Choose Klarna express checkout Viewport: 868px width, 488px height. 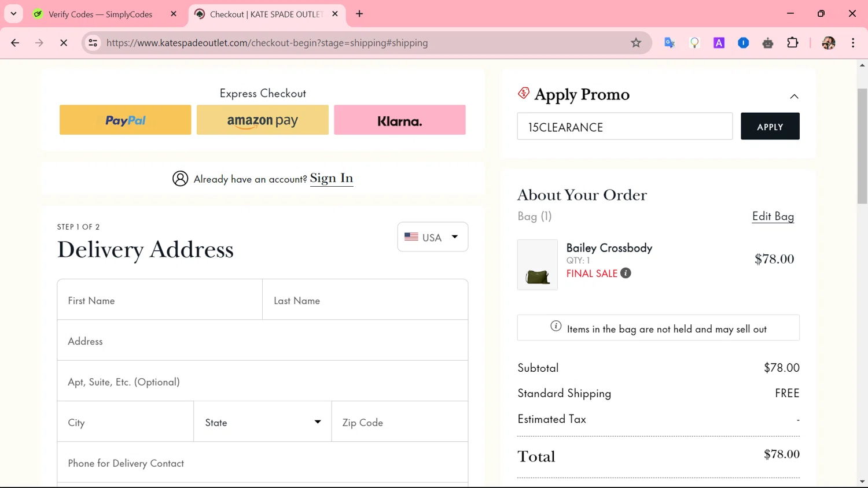pos(400,120)
